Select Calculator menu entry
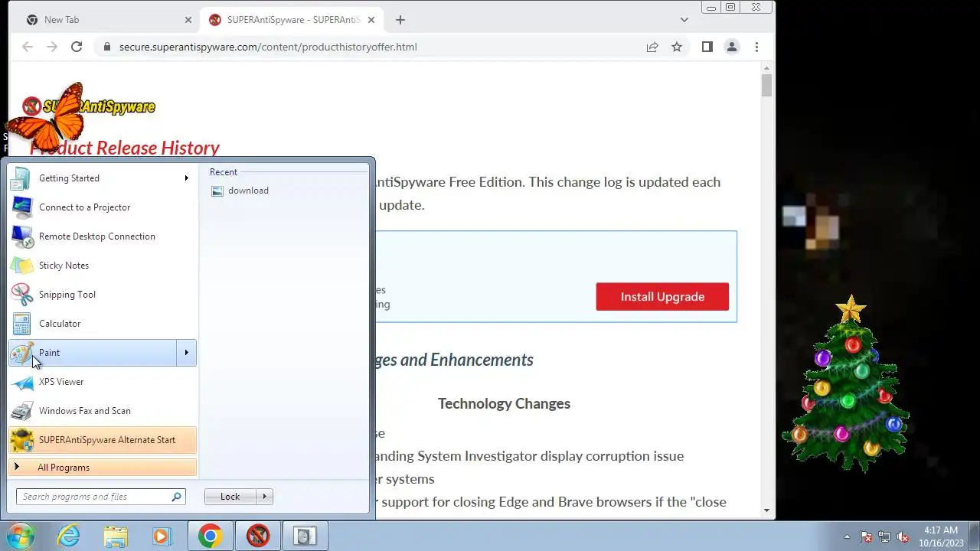Image resolution: width=980 pixels, height=551 pixels. coord(103,324)
